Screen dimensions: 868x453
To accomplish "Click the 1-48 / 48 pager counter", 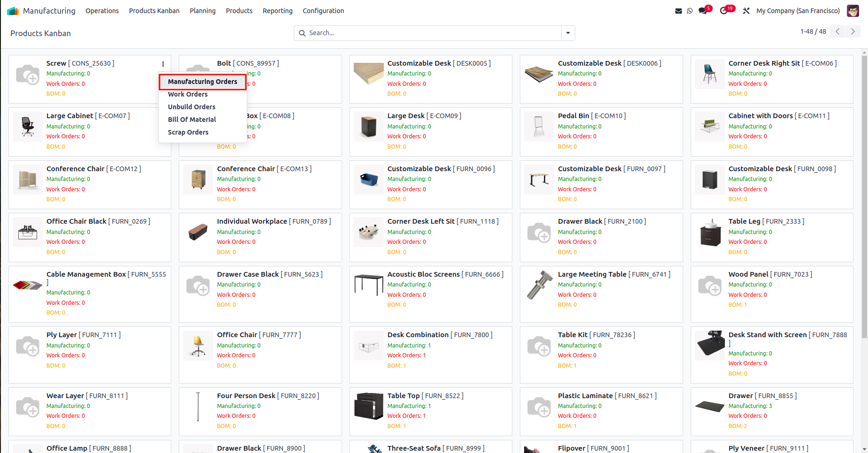I will [x=813, y=31].
